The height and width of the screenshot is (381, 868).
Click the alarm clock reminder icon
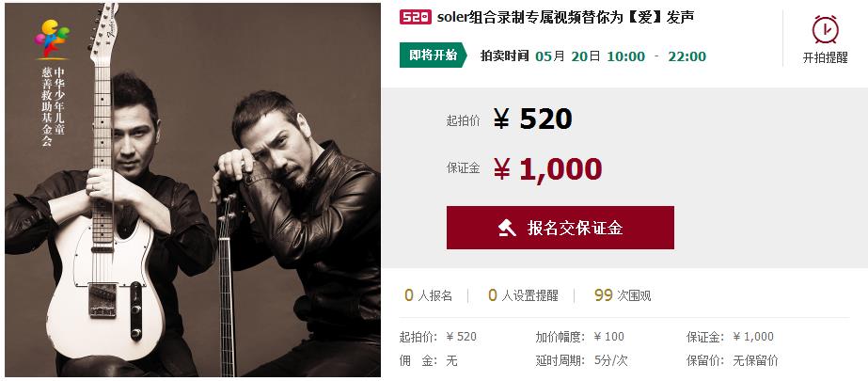[x=825, y=29]
